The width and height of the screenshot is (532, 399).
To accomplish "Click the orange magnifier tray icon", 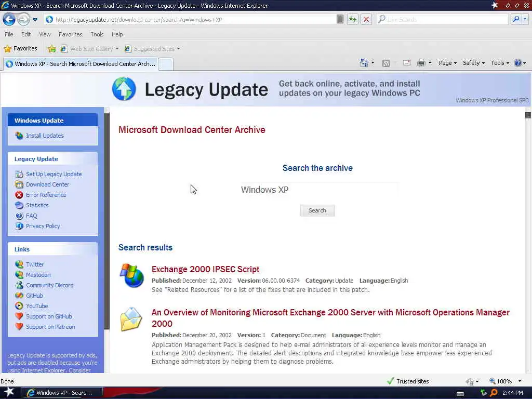I will click(x=494, y=393).
